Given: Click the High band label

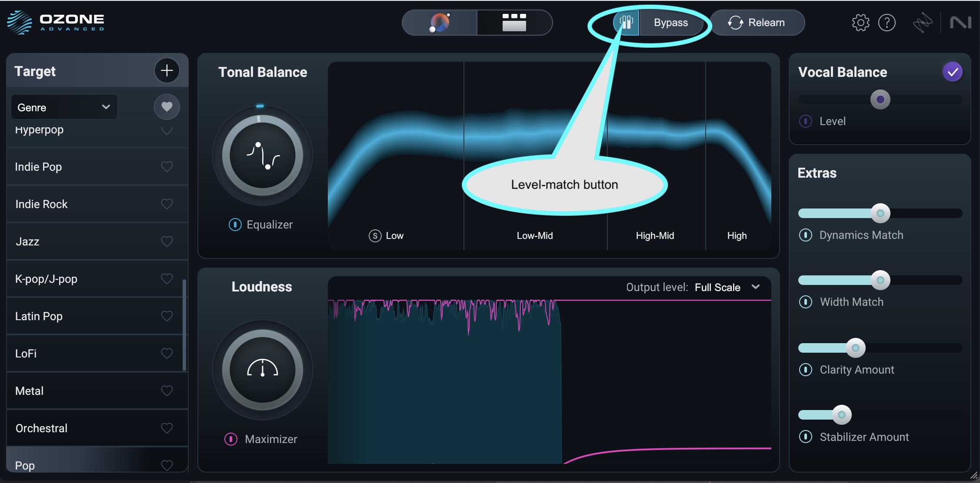Looking at the screenshot, I should click(x=737, y=236).
